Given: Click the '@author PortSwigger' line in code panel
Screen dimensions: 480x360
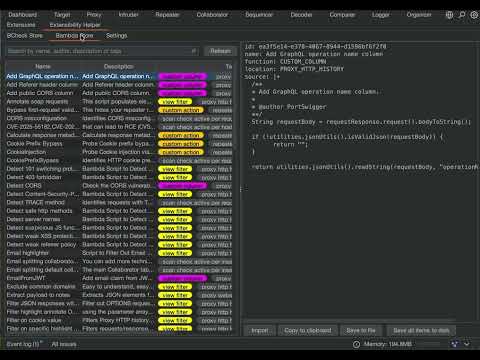Looking at the screenshot, I should tap(292, 107).
